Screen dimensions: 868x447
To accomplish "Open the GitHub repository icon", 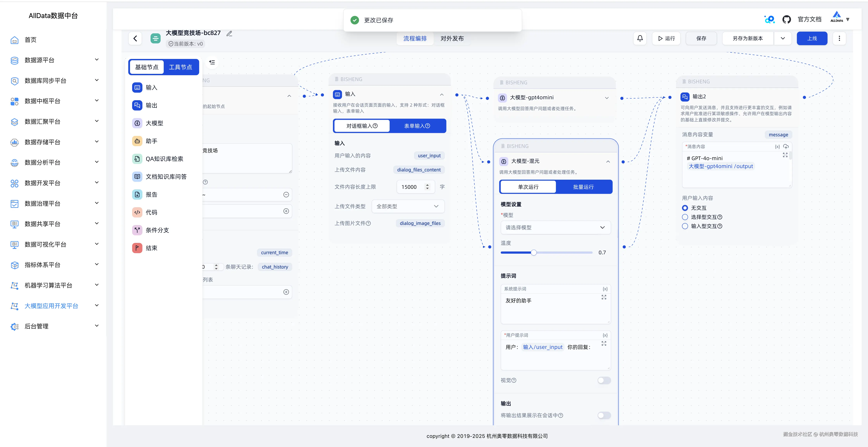I will 786,20.
